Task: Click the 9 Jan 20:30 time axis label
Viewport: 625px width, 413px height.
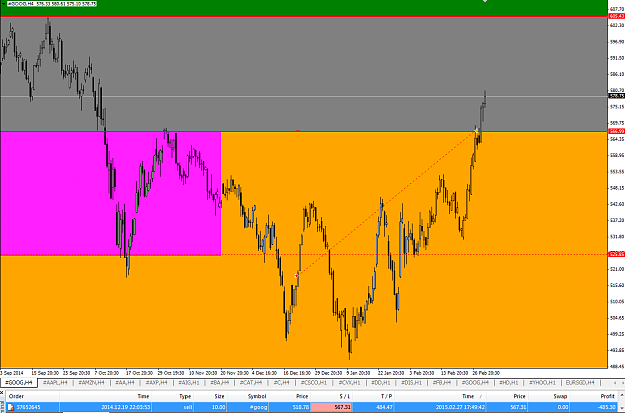Action: tap(358, 373)
